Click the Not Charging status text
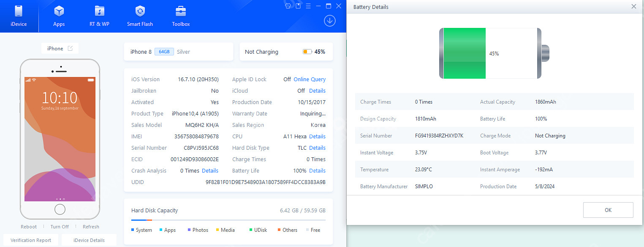The image size is (644, 247). (x=261, y=52)
